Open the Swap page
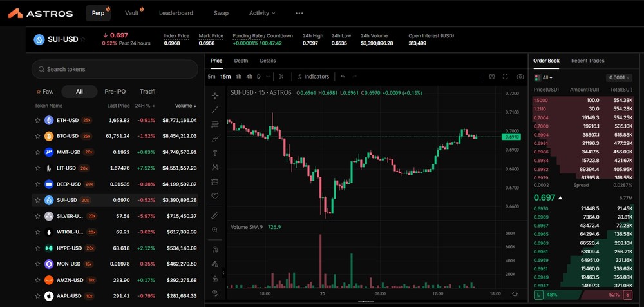This screenshot has height=307, width=644. click(x=221, y=13)
